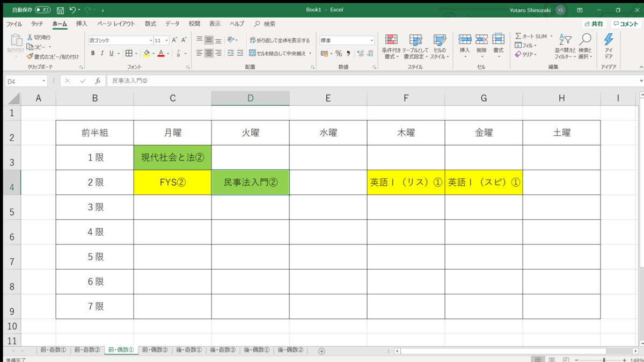
Task: Toggle the AutoSave (自動保存) switch
Action: (43, 10)
